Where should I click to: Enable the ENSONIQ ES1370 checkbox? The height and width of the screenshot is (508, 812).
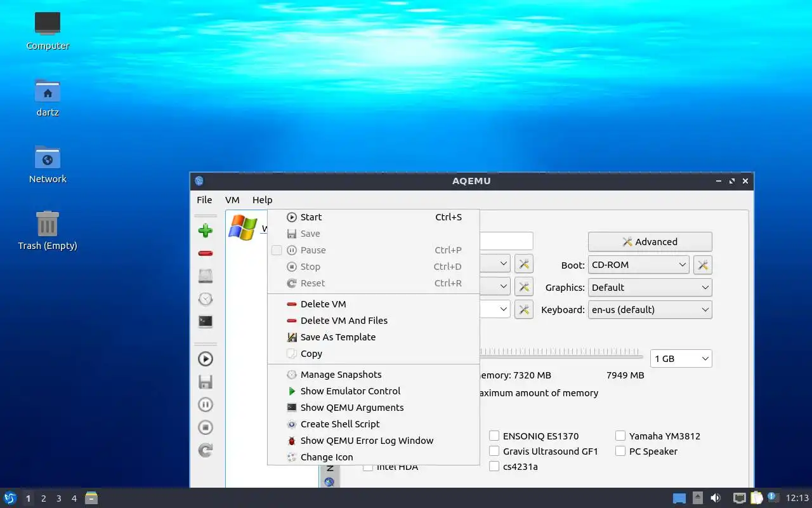click(494, 436)
